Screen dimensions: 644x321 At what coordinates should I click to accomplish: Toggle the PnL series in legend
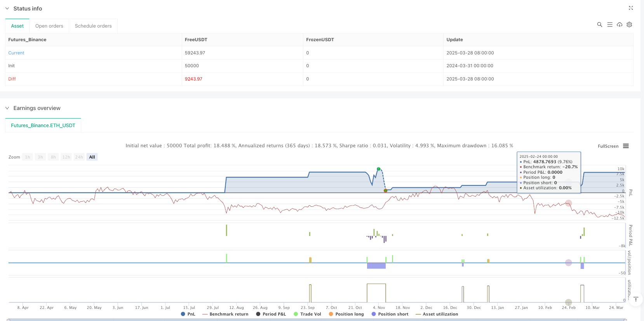(188, 314)
